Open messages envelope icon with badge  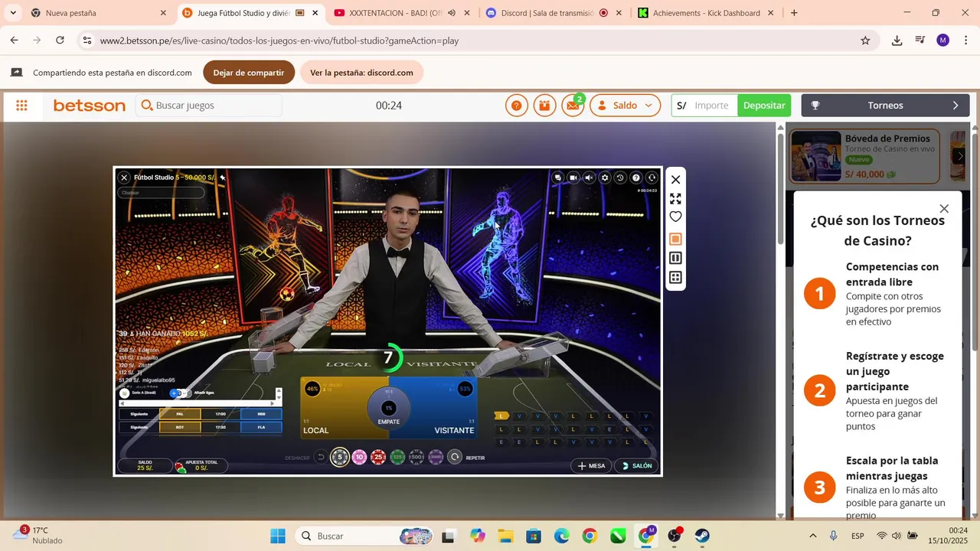(573, 106)
